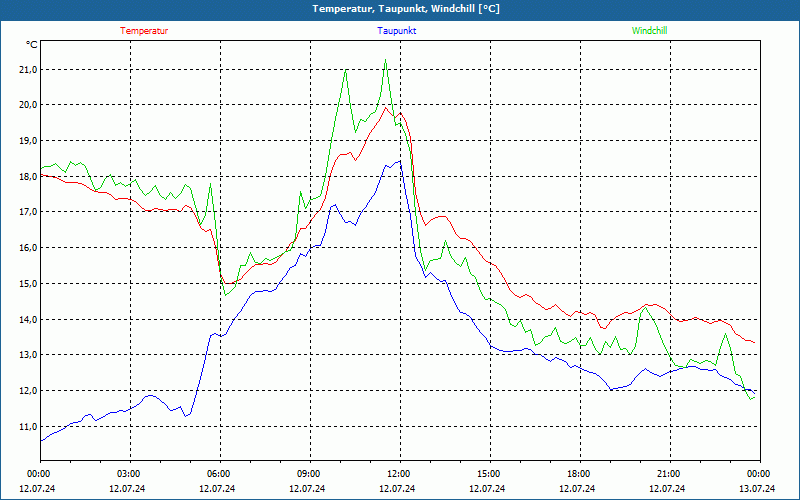Image resolution: width=800 pixels, height=500 pixels.
Task: Click the chart title Temperatur, Taupunkt, Windchill
Action: point(406,9)
